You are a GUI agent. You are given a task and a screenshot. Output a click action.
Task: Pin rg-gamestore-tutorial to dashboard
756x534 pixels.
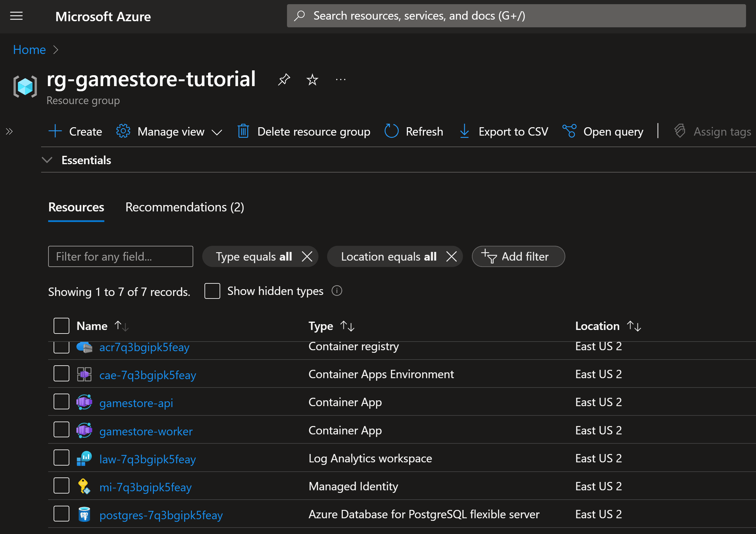284,79
